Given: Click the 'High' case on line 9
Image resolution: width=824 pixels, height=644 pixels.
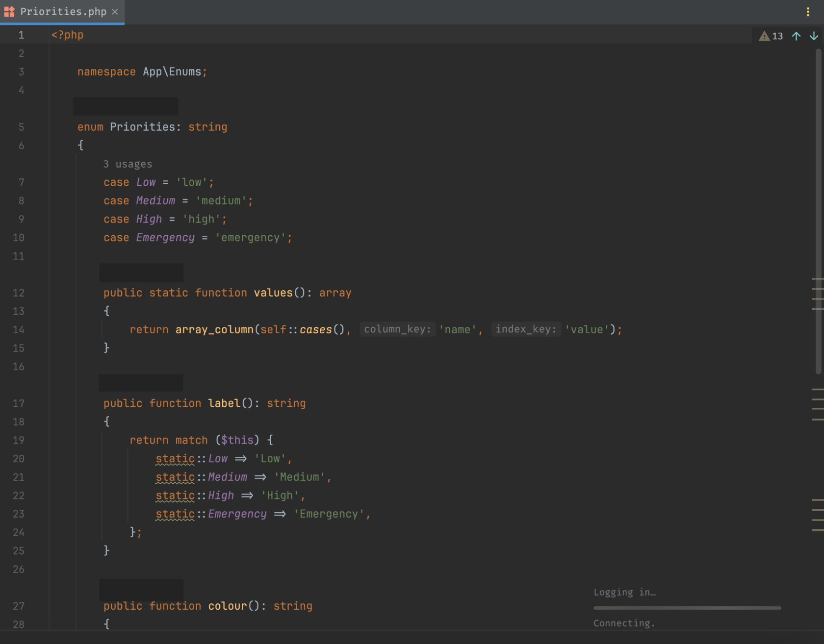Looking at the screenshot, I should pos(149,219).
